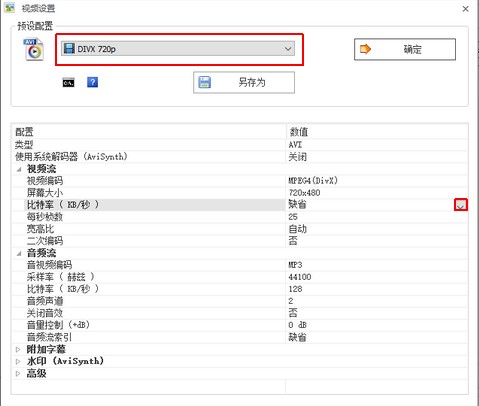Open the command line console icon
Screen dimensions: 479x406
[x=69, y=83]
